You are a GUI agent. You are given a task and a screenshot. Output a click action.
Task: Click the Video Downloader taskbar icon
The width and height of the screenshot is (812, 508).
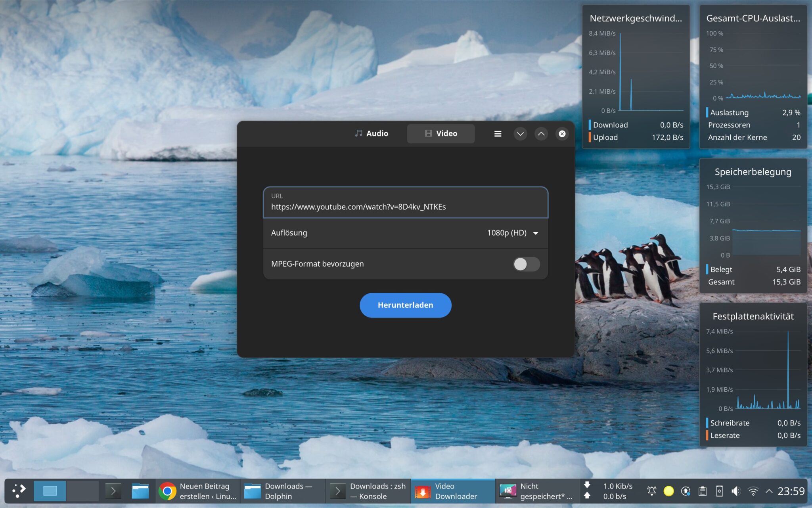tap(423, 491)
